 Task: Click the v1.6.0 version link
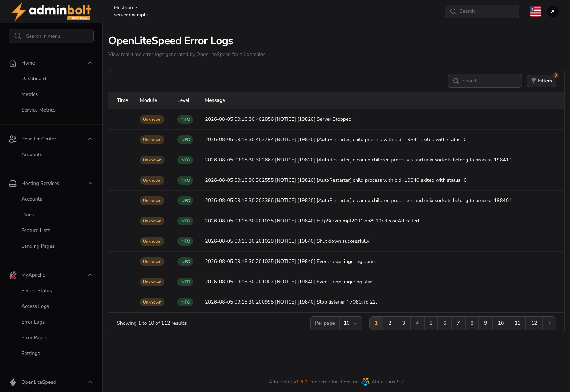click(x=300, y=382)
